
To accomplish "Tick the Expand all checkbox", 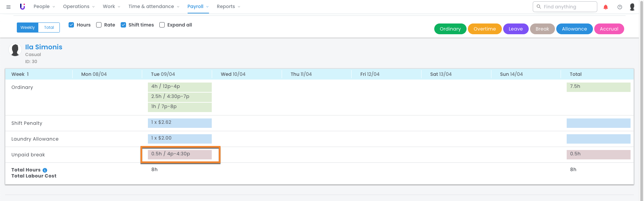I will click(x=162, y=25).
